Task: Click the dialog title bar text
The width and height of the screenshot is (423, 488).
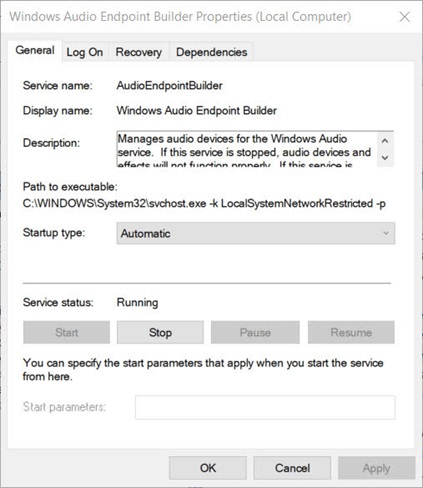Action: point(180,17)
